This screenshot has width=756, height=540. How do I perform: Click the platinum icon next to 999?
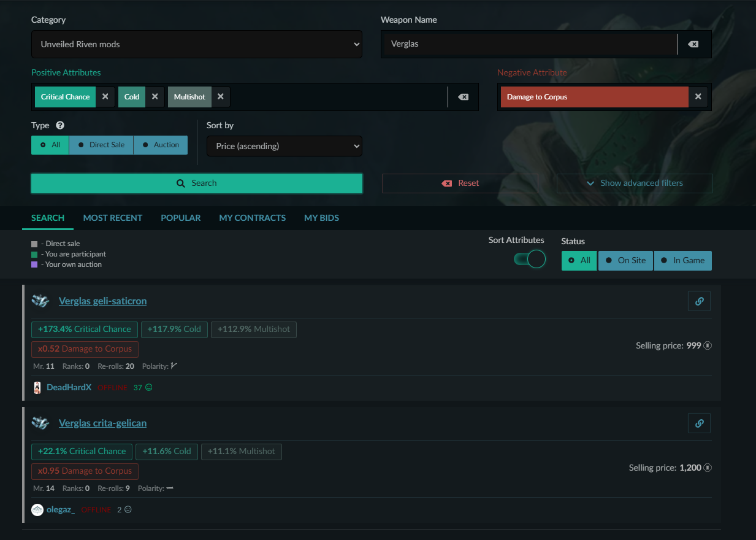[x=708, y=345]
